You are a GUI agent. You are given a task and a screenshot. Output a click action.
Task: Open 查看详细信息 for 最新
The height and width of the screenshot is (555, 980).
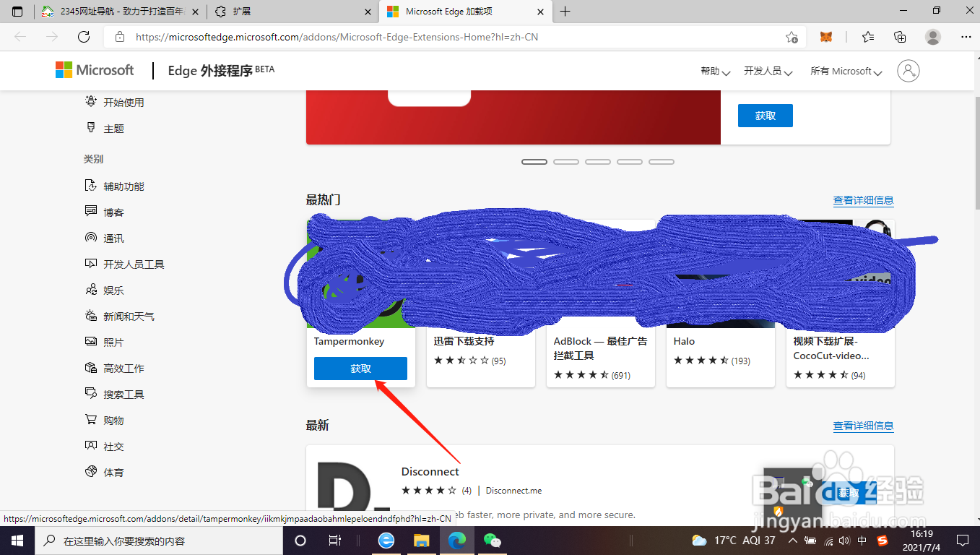(x=863, y=426)
